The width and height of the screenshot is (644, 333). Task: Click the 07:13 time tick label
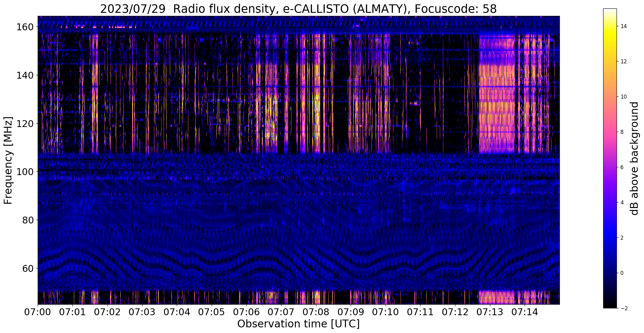(490, 312)
